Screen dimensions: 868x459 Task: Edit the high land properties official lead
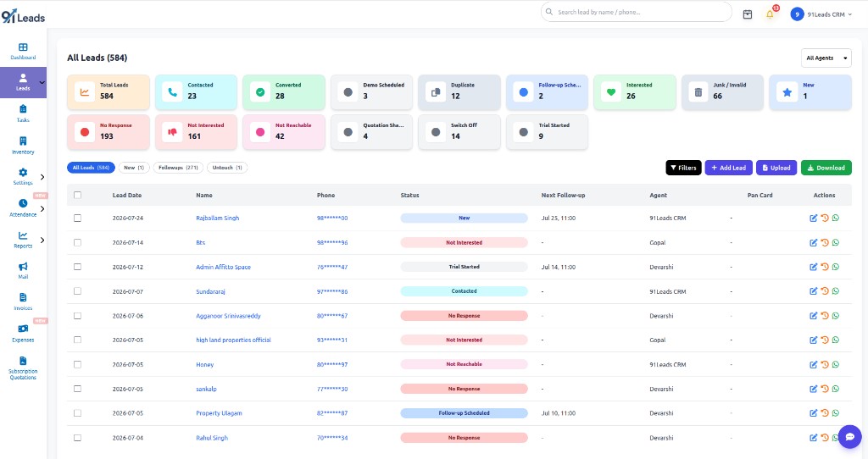pos(813,340)
